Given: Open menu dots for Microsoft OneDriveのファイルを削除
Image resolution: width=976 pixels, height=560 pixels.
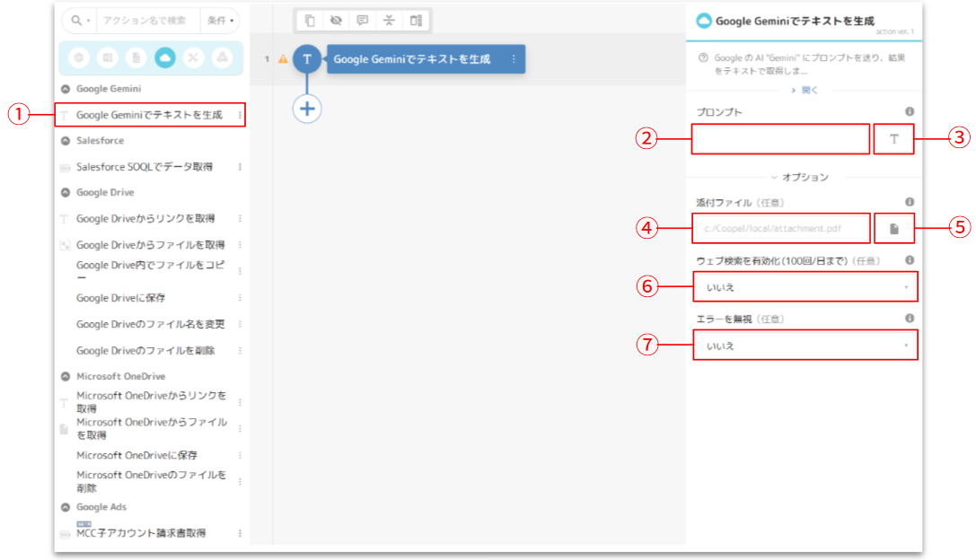Looking at the screenshot, I should pyautogui.click(x=240, y=482).
